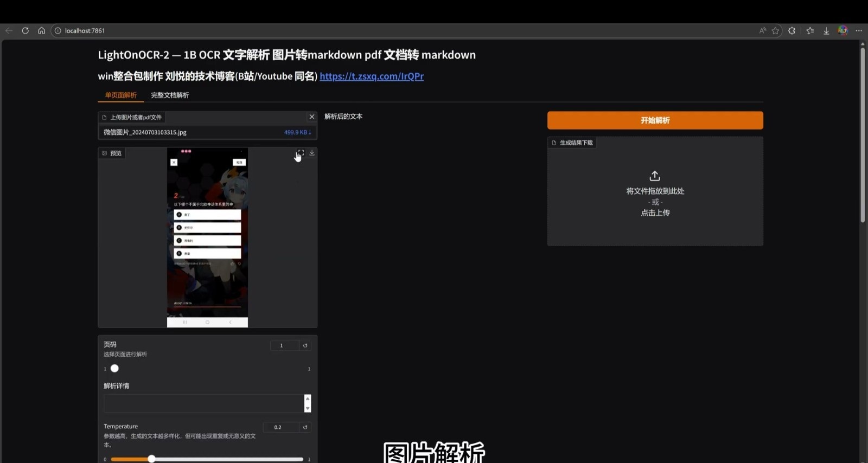Screen dimensions: 868x463
Task: View the preview image in fullscreen
Action: click(301, 153)
